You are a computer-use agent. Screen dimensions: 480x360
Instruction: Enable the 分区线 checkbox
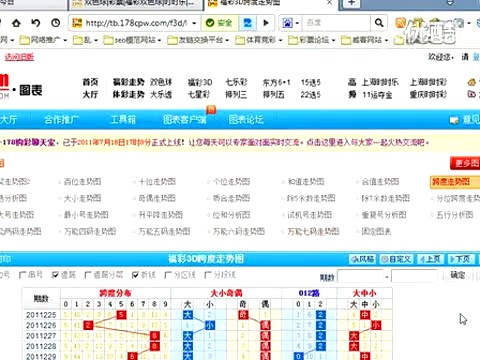click(x=168, y=275)
